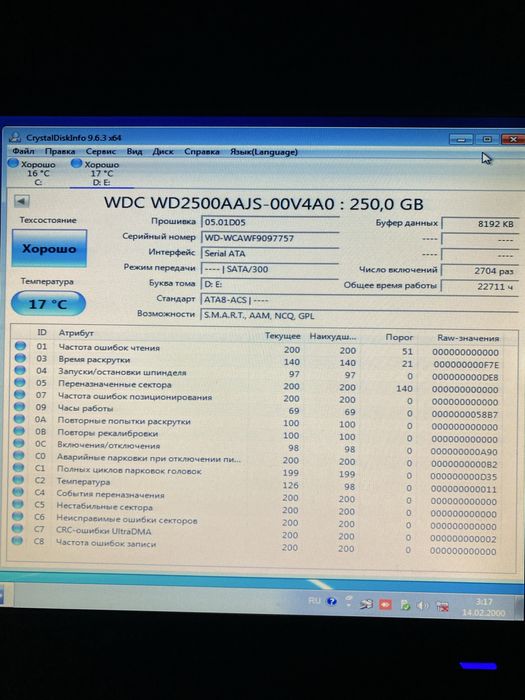Click the red tray icon in taskbar
The width and height of the screenshot is (525, 700).
(385, 604)
